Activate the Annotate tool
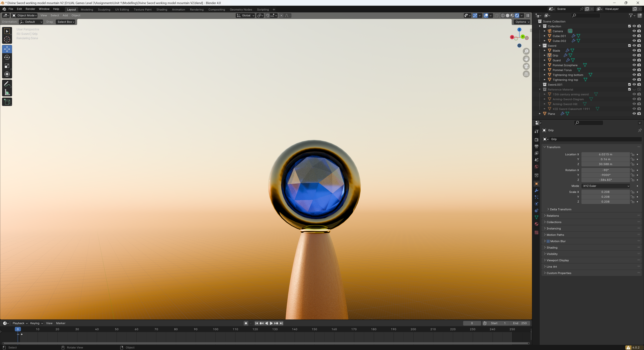The height and width of the screenshot is (350, 644). (x=7, y=84)
